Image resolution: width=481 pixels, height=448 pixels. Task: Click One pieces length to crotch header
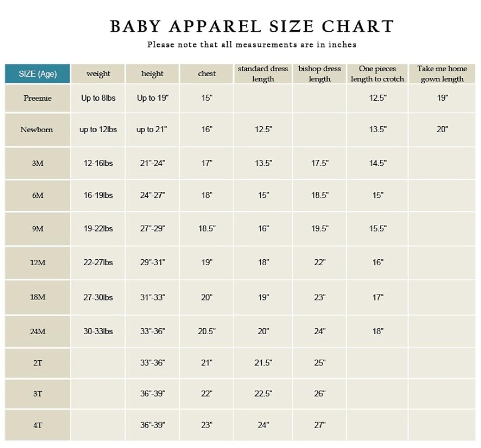[377, 74]
